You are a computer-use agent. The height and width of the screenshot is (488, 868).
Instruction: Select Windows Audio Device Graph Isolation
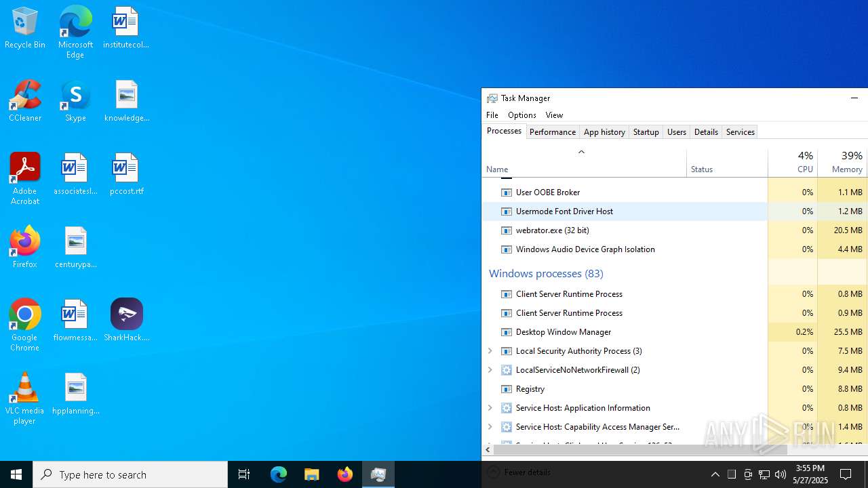click(x=675, y=249)
